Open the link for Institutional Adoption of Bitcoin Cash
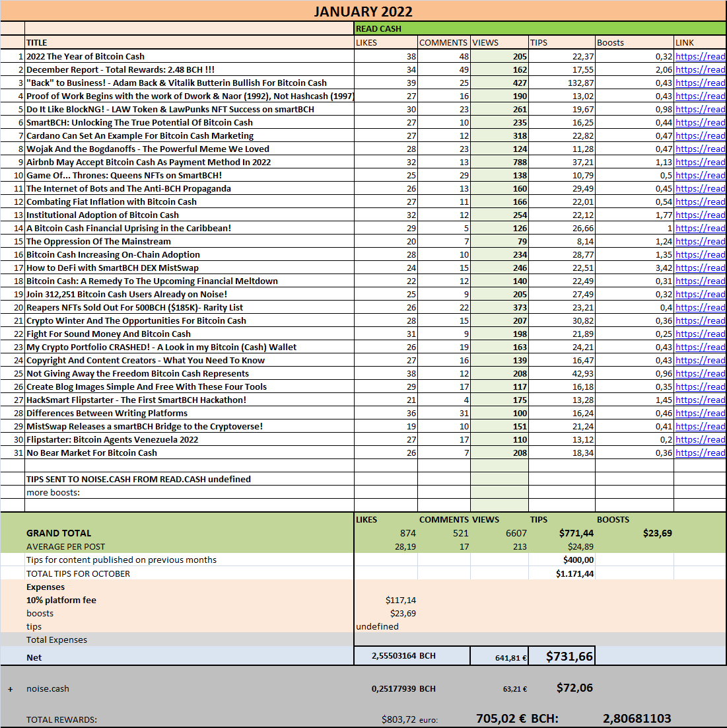Screen dimensions: 727x728 700,215
